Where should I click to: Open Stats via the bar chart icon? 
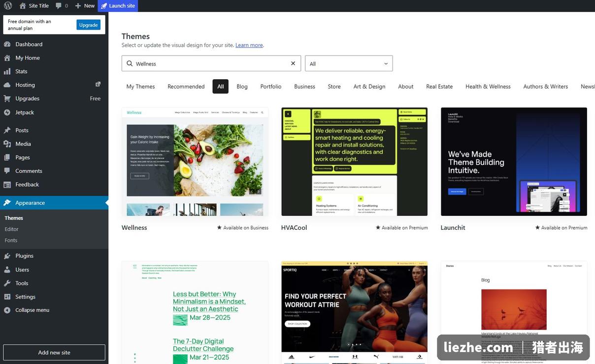coord(7,71)
